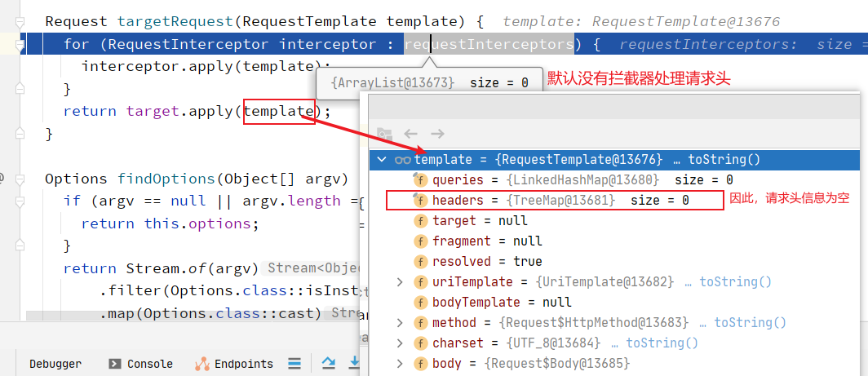The height and width of the screenshot is (376, 868).
Task: Click the fold end marker beside the for loop's closing brace
Action: coord(20,89)
